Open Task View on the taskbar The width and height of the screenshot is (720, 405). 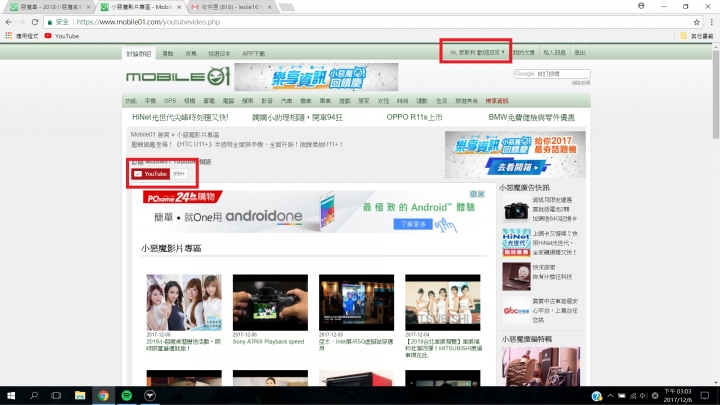(56, 396)
